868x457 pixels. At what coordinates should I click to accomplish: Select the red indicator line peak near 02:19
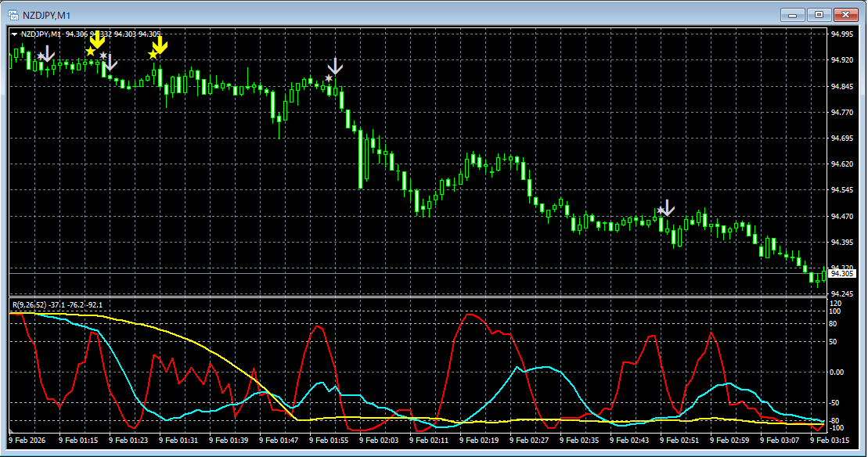click(x=470, y=315)
